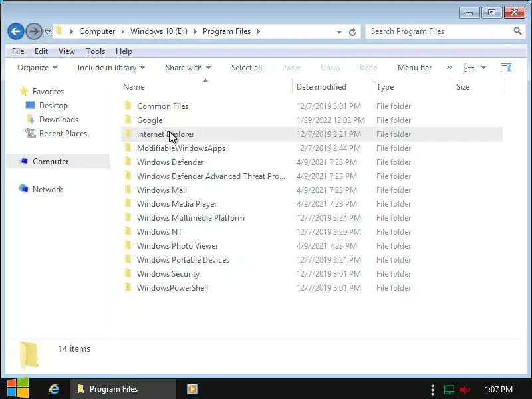The height and width of the screenshot is (399, 532).
Task: Open the recent locations dropdown arrow
Action: click(x=47, y=32)
